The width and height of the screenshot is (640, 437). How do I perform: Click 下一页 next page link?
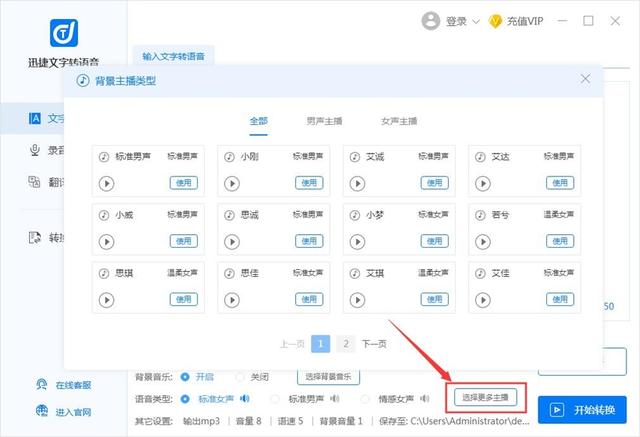374,344
